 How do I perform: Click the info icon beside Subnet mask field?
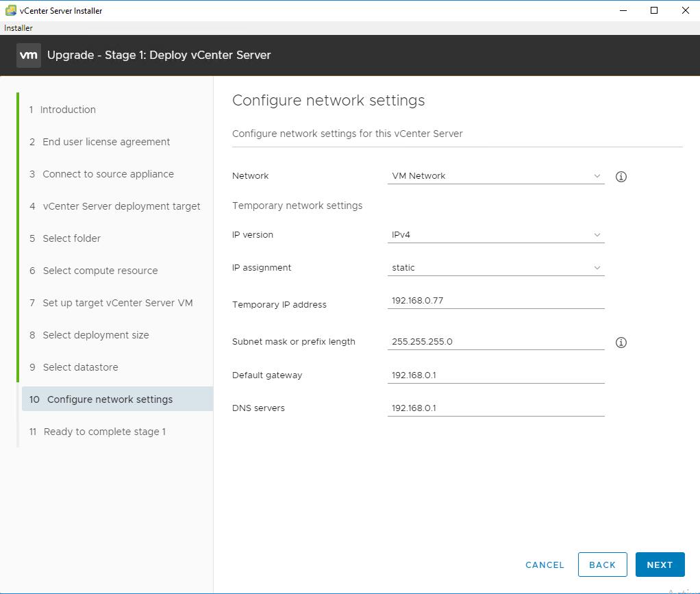(621, 342)
